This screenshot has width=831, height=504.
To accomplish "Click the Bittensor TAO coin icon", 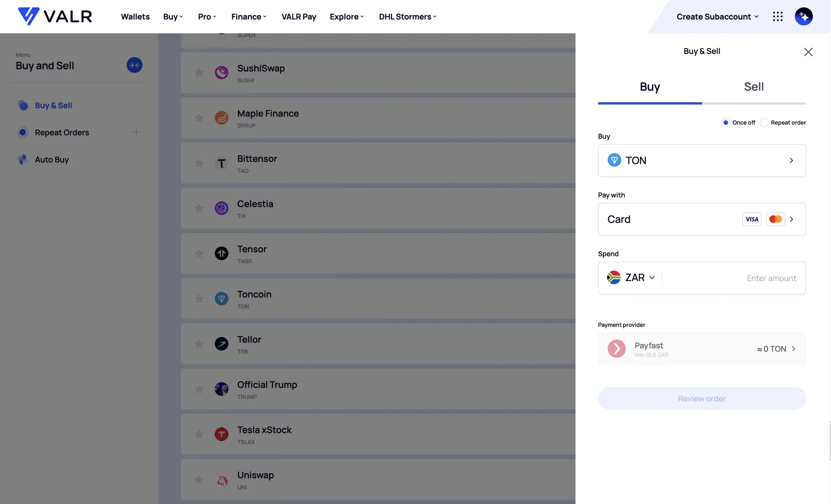I will tap(222, 163).
